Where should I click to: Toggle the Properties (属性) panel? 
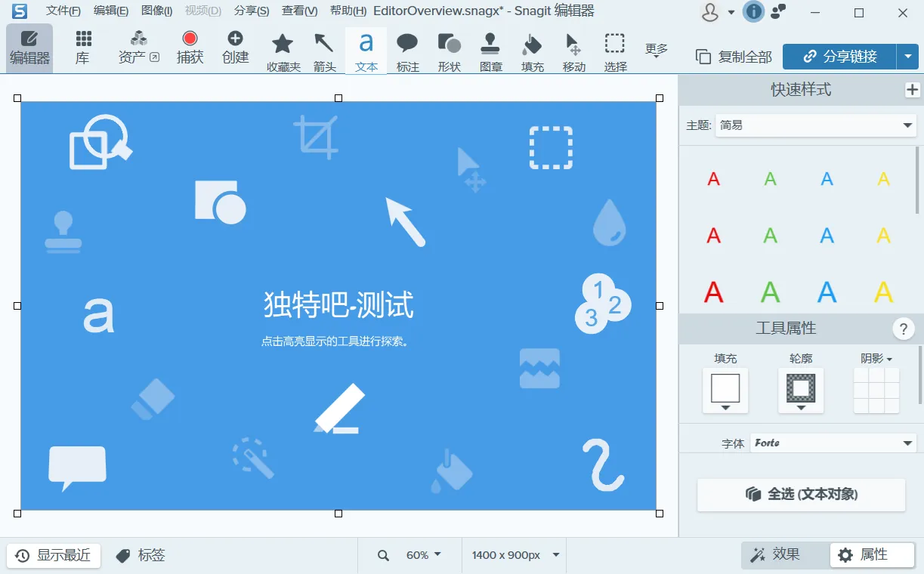[870, 554]
